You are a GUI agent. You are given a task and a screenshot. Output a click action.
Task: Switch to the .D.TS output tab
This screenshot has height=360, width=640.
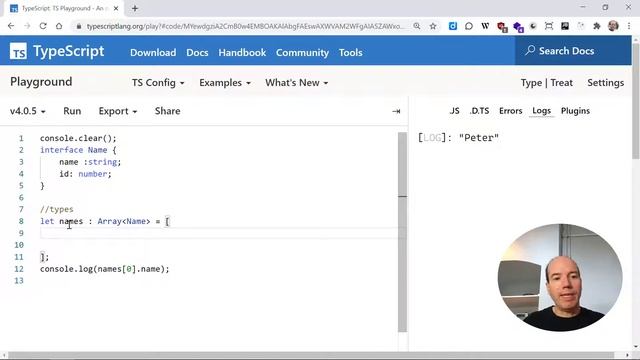479,111
